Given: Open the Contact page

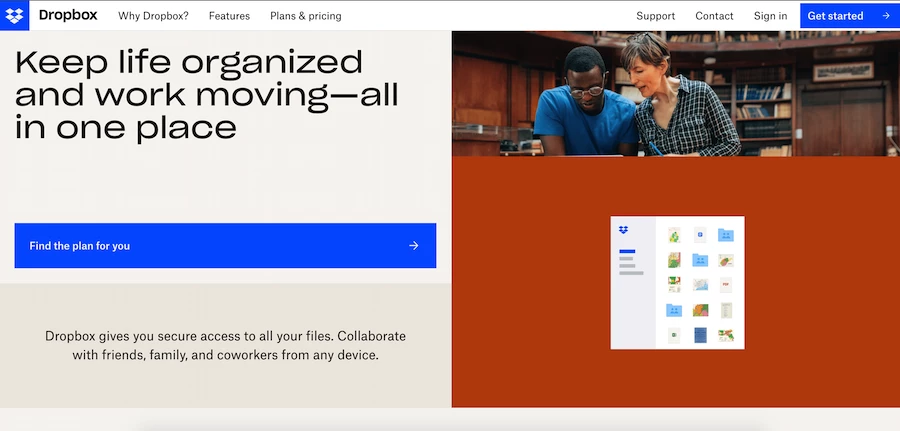Looking at the screenshot, I should click(x=714, y=16).
